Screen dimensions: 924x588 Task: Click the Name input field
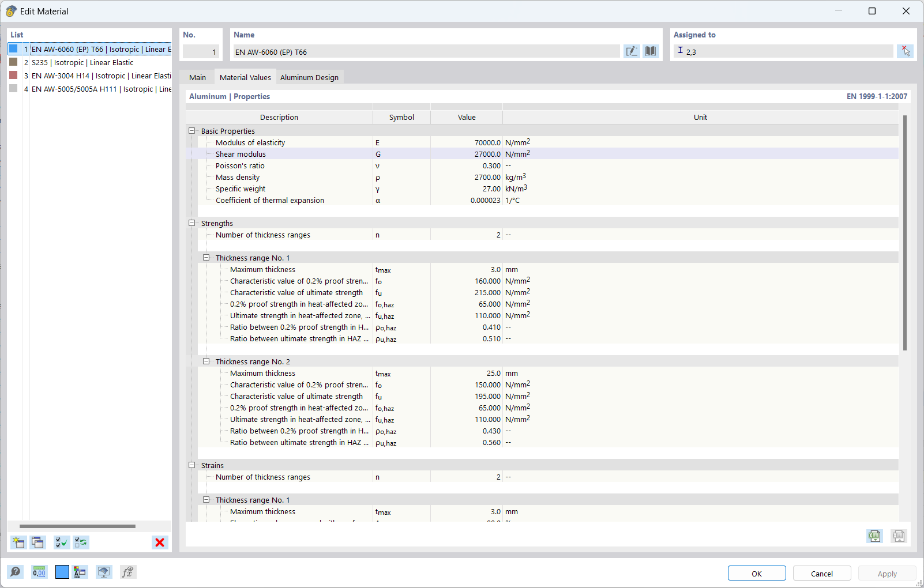click(426, 52)
